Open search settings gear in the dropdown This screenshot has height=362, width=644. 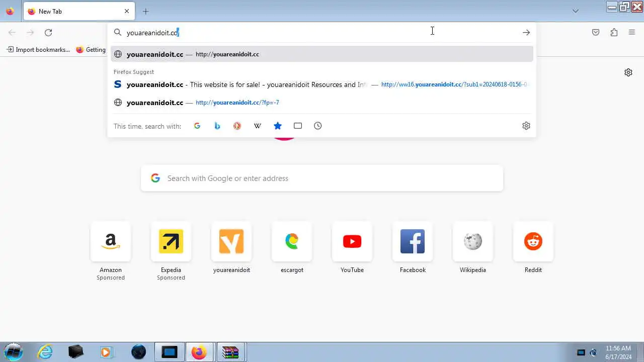point(526,126)
